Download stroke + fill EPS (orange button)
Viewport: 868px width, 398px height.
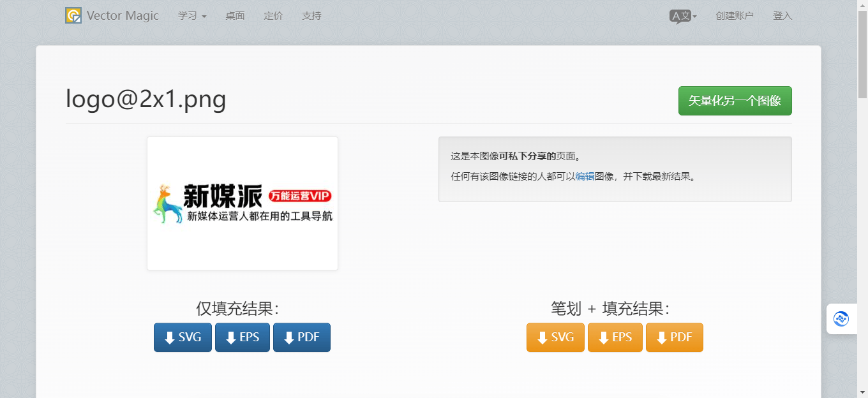[615, 337]
